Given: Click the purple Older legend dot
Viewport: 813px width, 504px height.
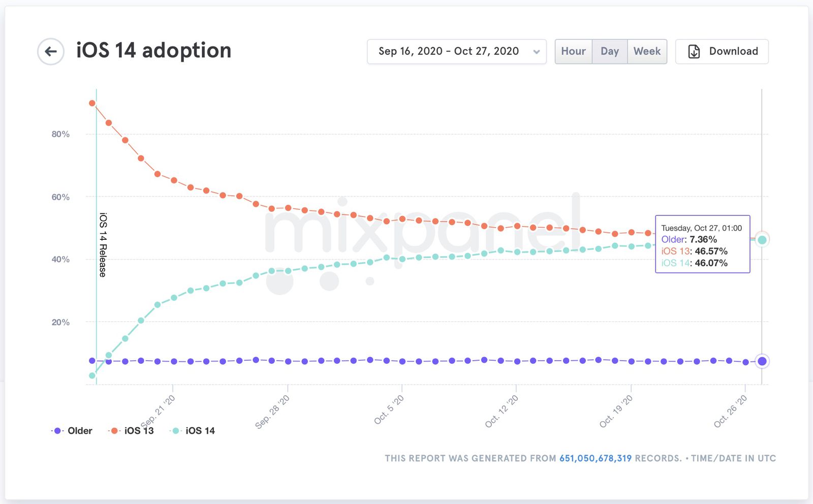Looking at the screenshot, I should click(x=57, y=430).
